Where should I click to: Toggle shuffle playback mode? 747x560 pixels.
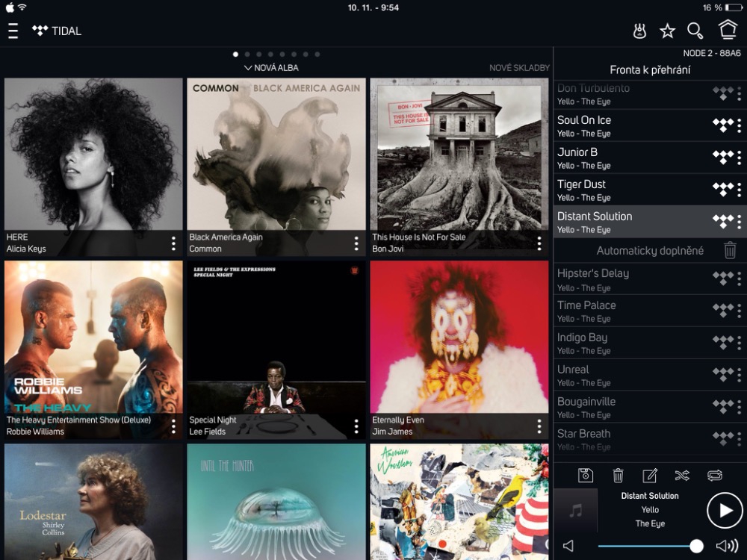pyautogui.click(x=682, y=475)
